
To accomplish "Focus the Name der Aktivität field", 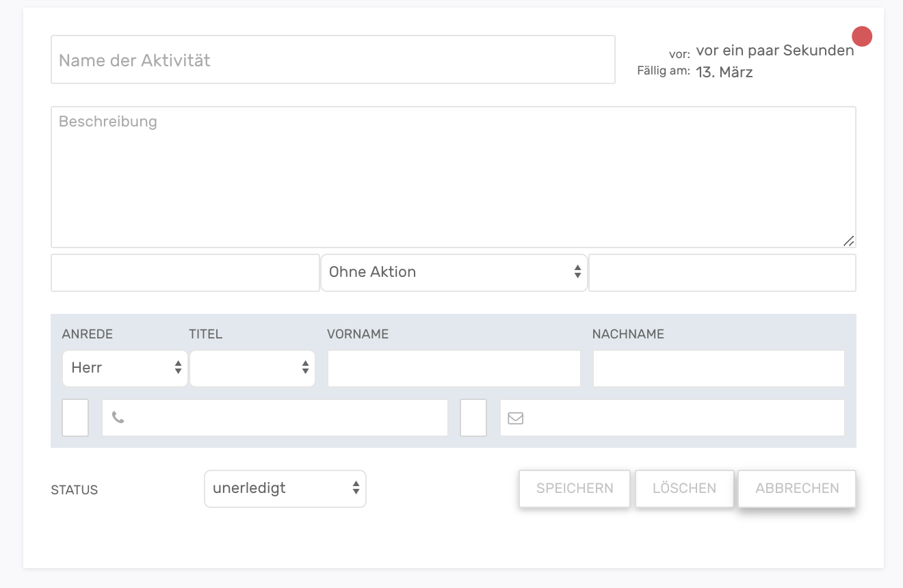I will click(332, 60).
